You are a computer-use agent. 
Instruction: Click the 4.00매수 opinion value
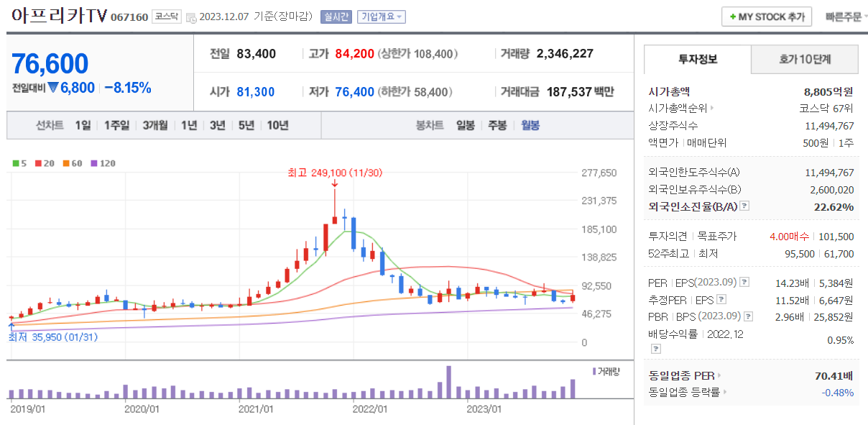[x=789, y=237]
